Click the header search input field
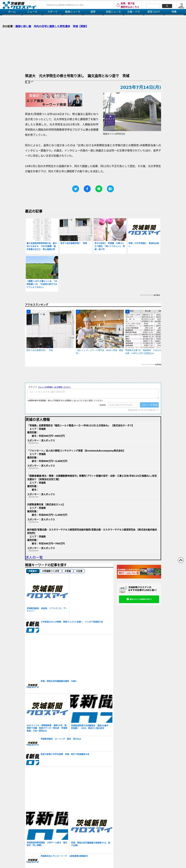Screen dimensions: 186x868 pyautogui.click(x=153, y=6)
